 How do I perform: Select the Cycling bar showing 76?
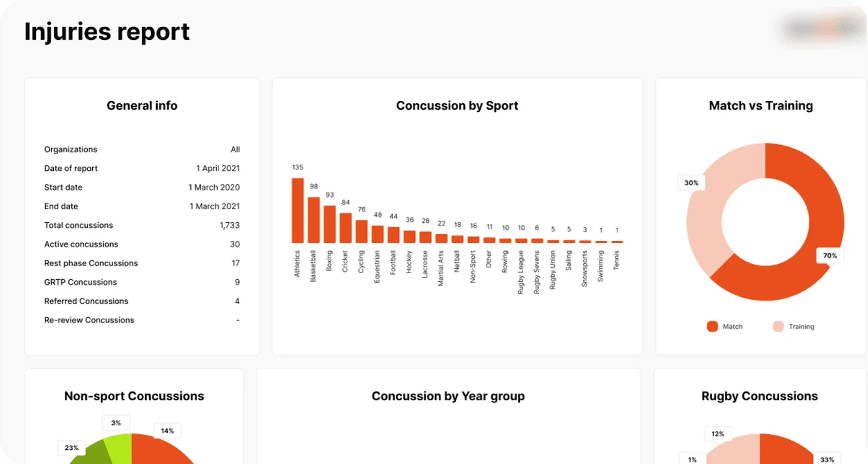pos(361,231)
